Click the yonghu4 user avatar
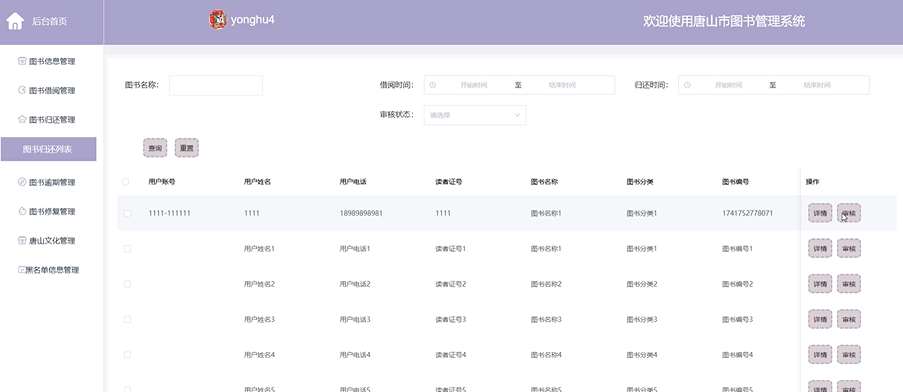 [218, 20]
